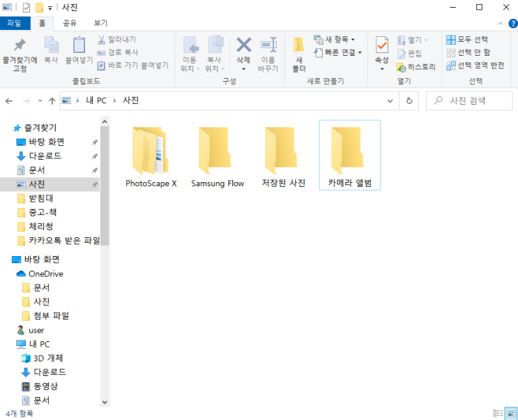Collapse the ribbon with the chevron
This screenshot has width=518, height=420.
(500, 24)
